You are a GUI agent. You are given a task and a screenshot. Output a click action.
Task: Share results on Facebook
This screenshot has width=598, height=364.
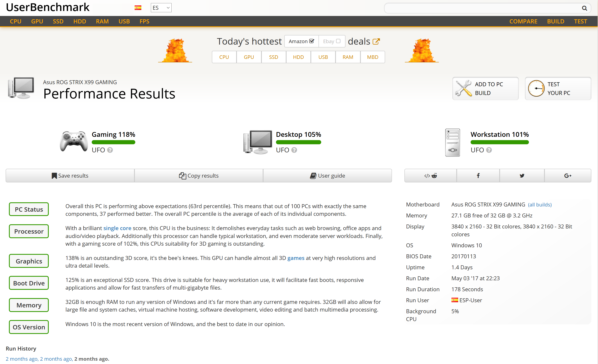478,176
